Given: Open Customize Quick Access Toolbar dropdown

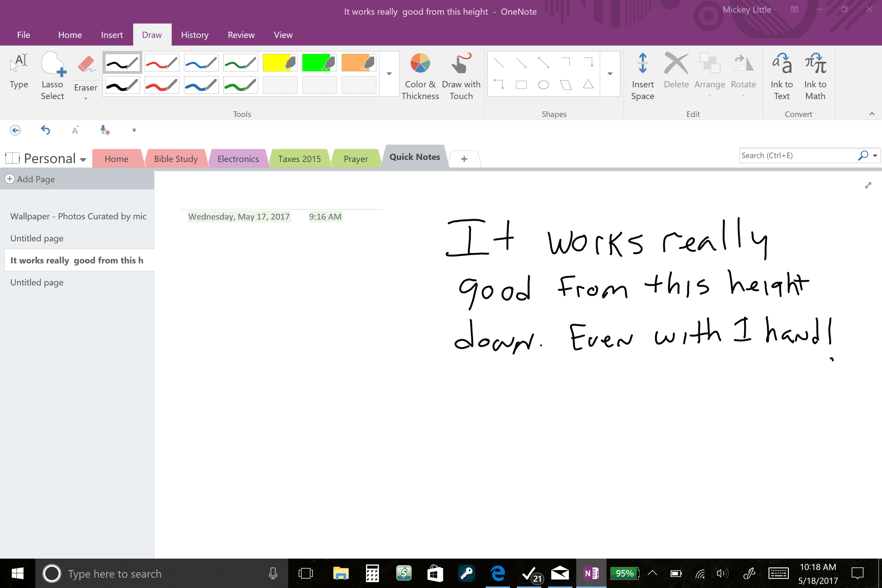Looking at the screenshot, I should click(x=134, y=130).
